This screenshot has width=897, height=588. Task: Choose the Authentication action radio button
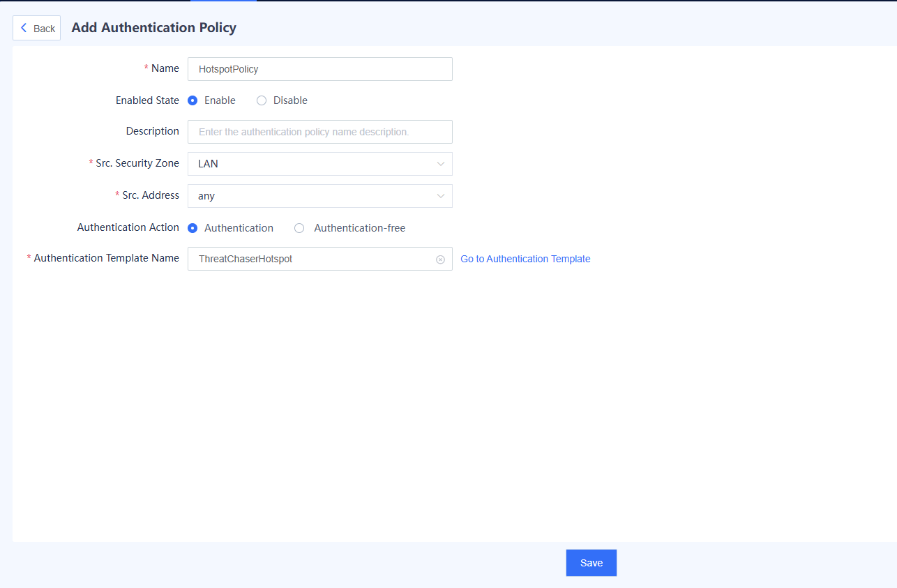pos(193,228)
